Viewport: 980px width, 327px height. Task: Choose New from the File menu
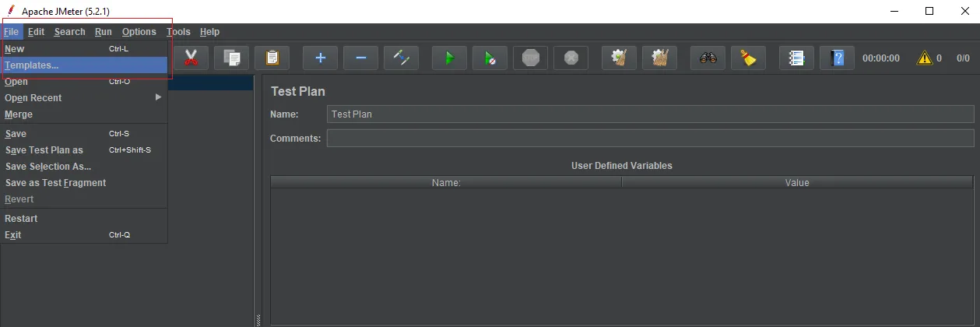click(84, 48)
